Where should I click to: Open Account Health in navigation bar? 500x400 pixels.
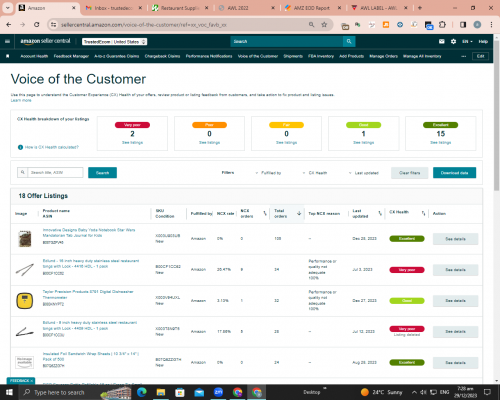(x=34, y=56)
